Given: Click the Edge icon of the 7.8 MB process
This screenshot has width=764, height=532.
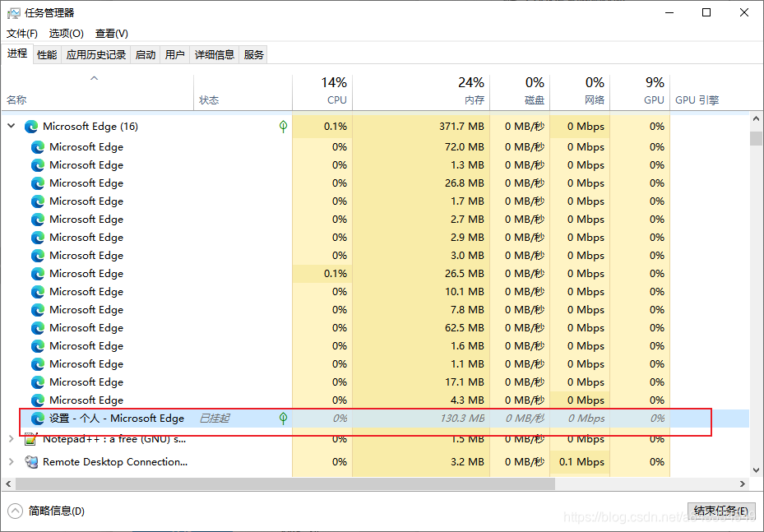Looking at the screenshot, I should coord(38,310).
